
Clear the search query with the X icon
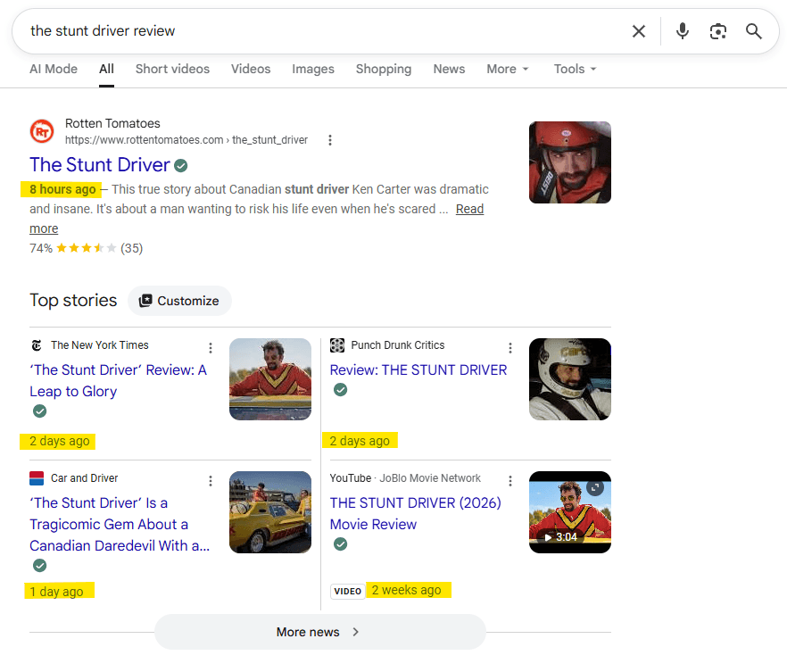point(639,31)
